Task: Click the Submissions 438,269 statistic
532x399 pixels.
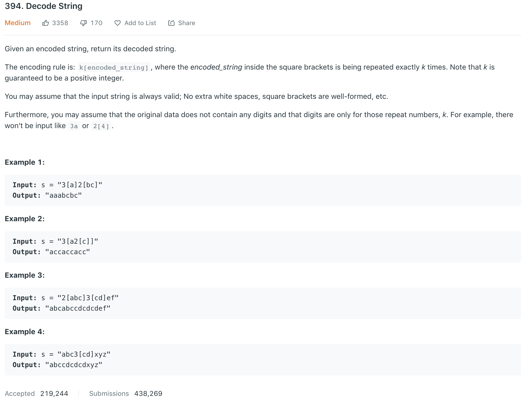Action: (x=126, y=393)
